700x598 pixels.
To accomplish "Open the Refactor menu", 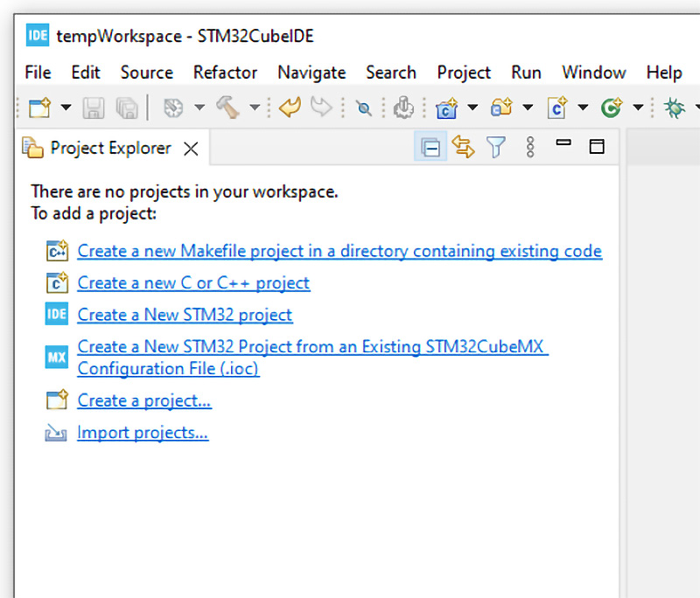I will [x=225, y=73].
